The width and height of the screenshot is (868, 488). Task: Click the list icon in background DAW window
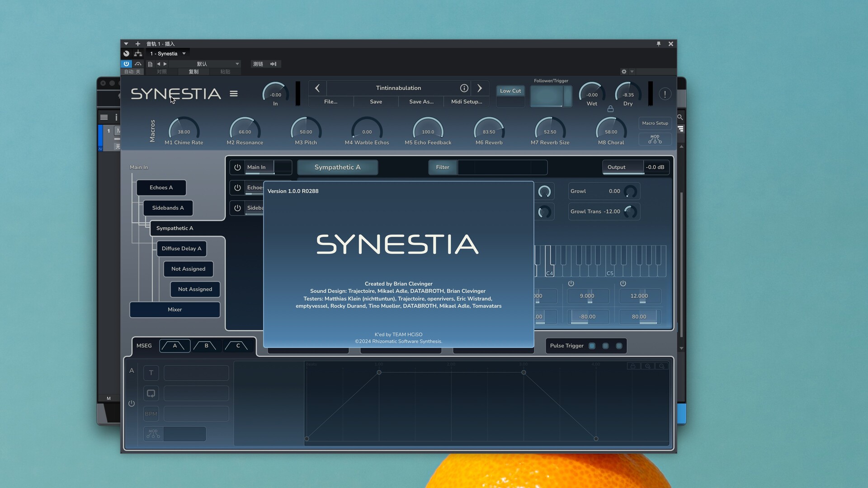coord(104,117)
